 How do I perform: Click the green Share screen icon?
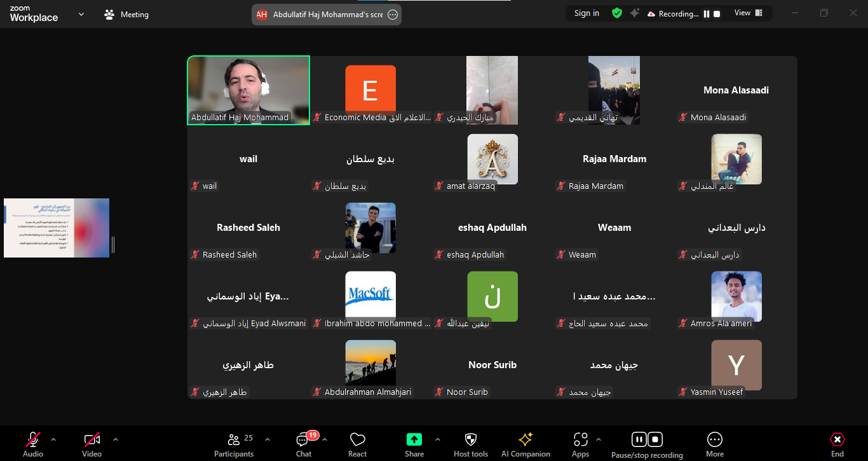[x=414, y=439]
